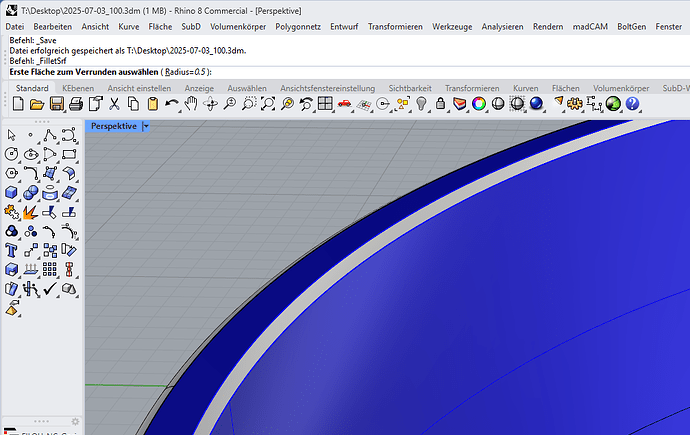
Task: Render with the blue sphere icon
Action: (x=536, y=104)
